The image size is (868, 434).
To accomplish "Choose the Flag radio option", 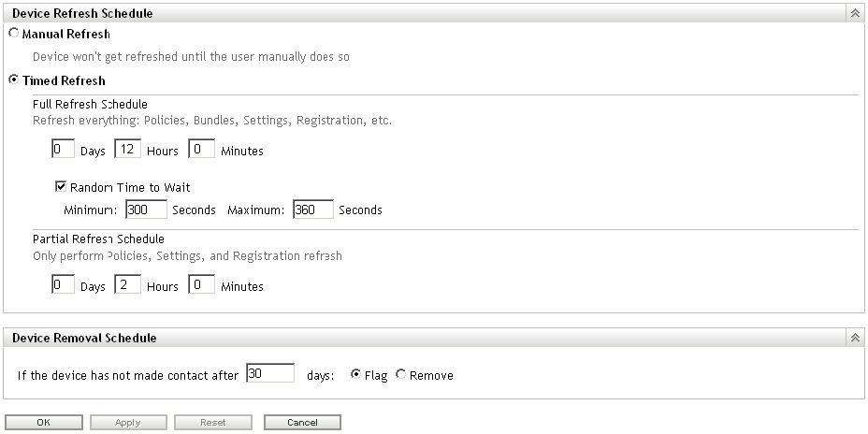I will click(356, 374).
